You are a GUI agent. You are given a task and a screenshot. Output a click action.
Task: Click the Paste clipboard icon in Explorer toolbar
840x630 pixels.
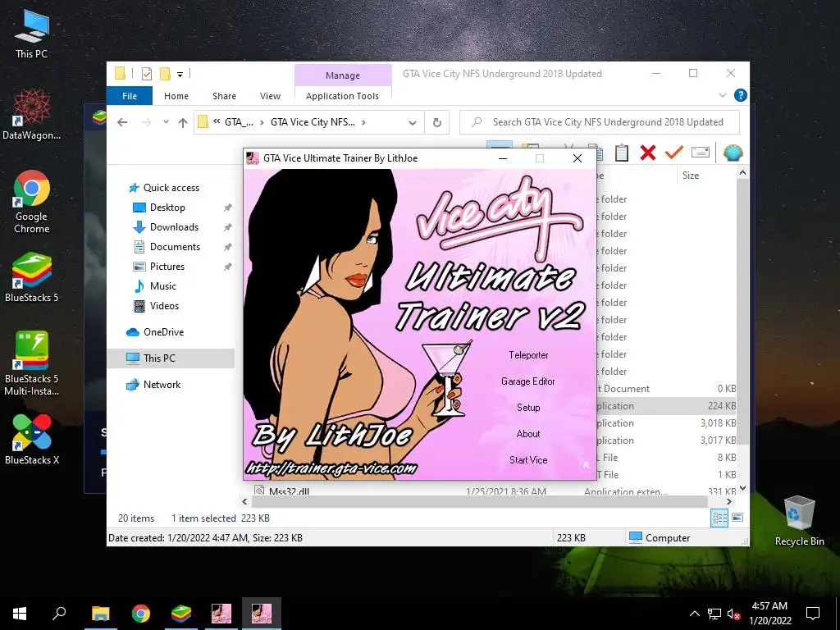622,153
